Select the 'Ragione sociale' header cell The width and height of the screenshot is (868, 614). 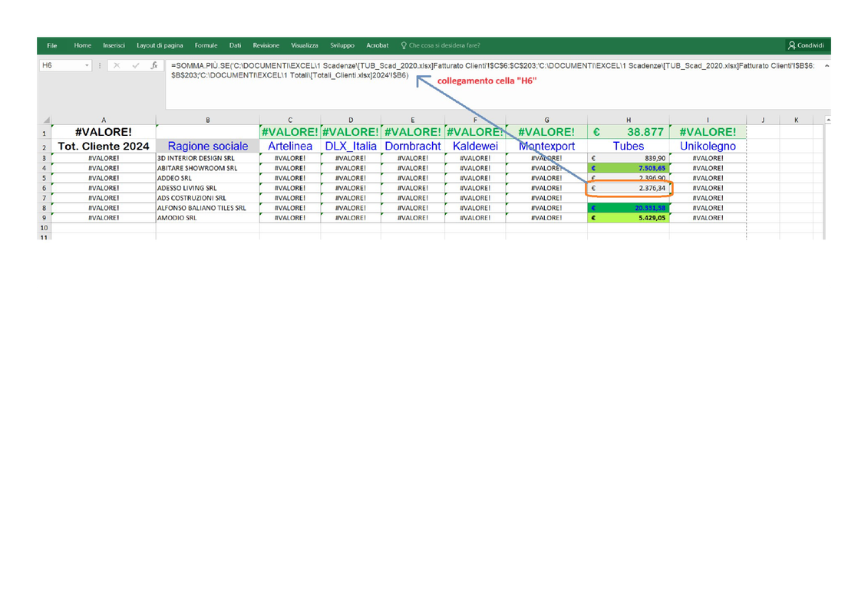(207, 146)
